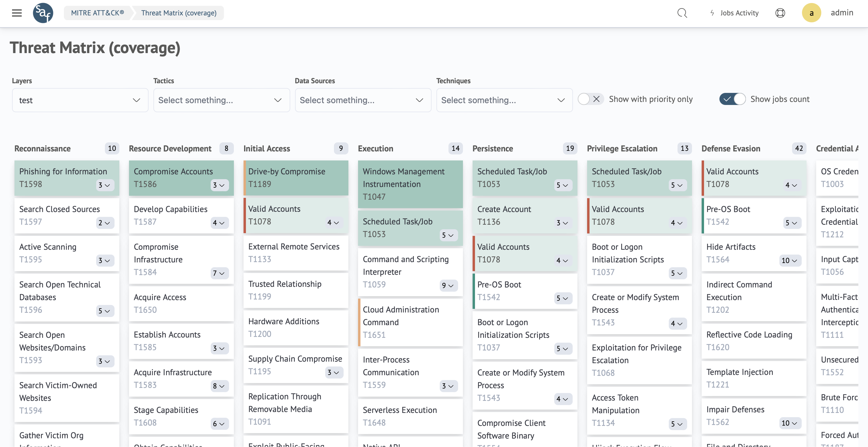Select Threat Matrix (coverage) breadcrumb
This screenshot has width=868, height=447.
pyautogui.click(x=179, y=13)
